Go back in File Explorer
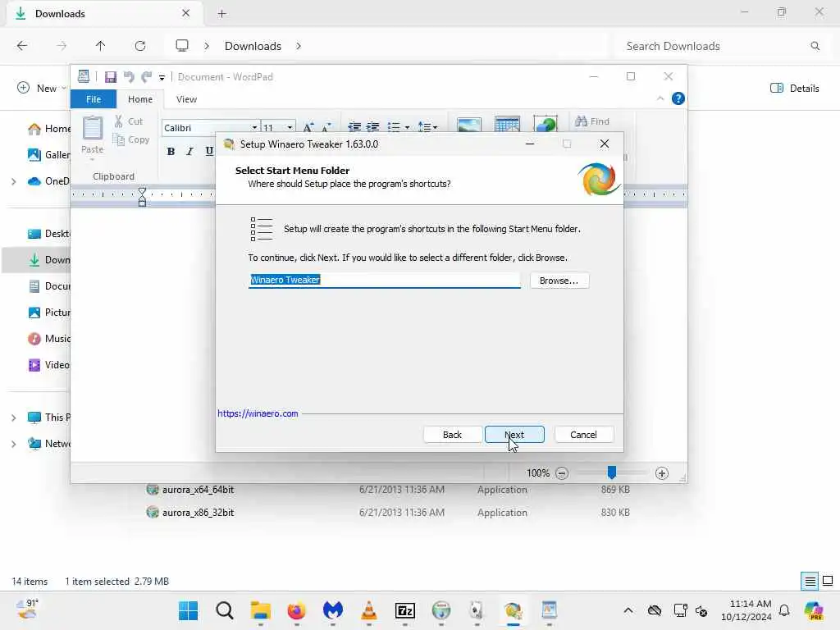 click(22, 46)
